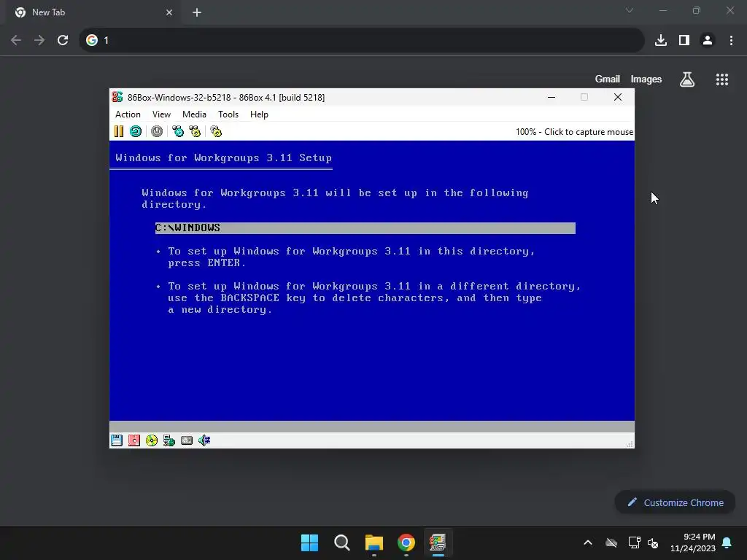Click the 'Windows for Workgroups 3.11 Setup' heading
747x560 pixels.
click(223, 157)
